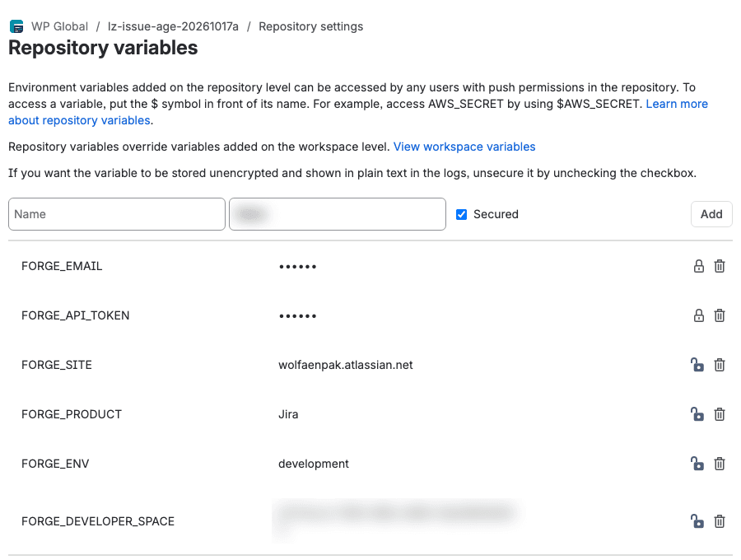Viewport: 741px width, 560px height.
Task: Add the new variable with Add button
Action: click(x=711, y=214)
